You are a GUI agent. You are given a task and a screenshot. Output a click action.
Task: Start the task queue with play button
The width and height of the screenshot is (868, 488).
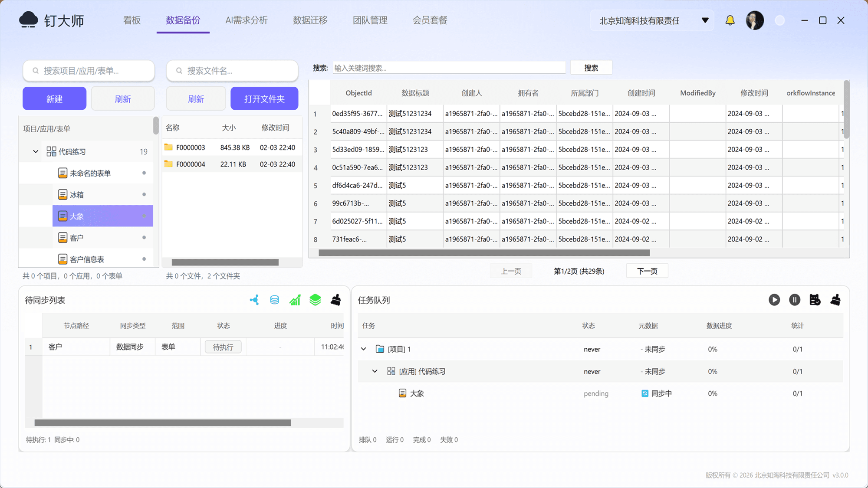(x=774, y=300)
